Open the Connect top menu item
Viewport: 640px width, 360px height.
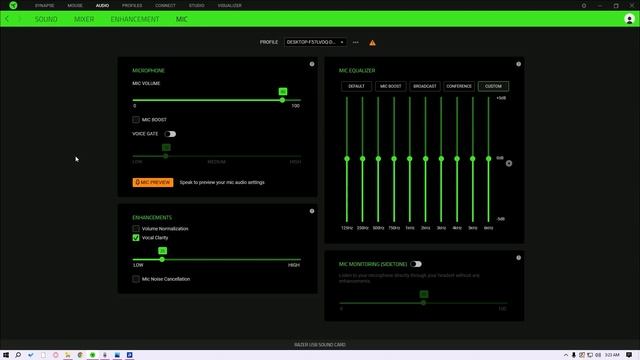[x=165, y=6]
